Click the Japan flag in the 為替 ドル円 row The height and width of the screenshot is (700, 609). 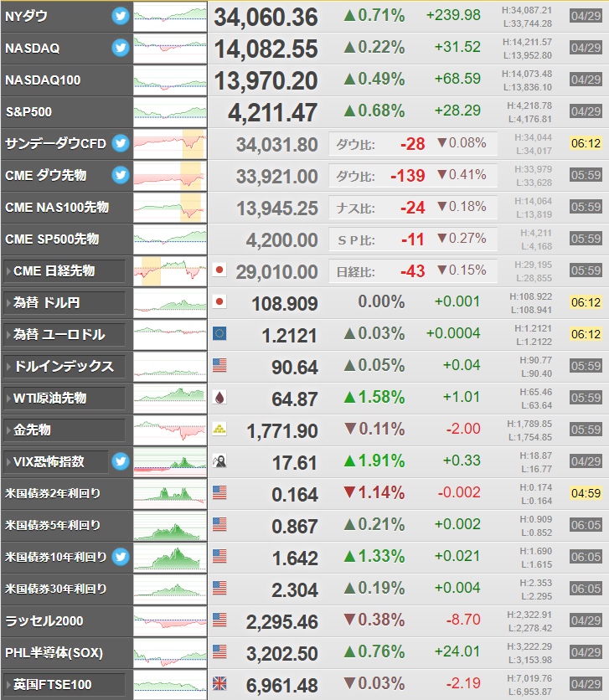[219, 301]
